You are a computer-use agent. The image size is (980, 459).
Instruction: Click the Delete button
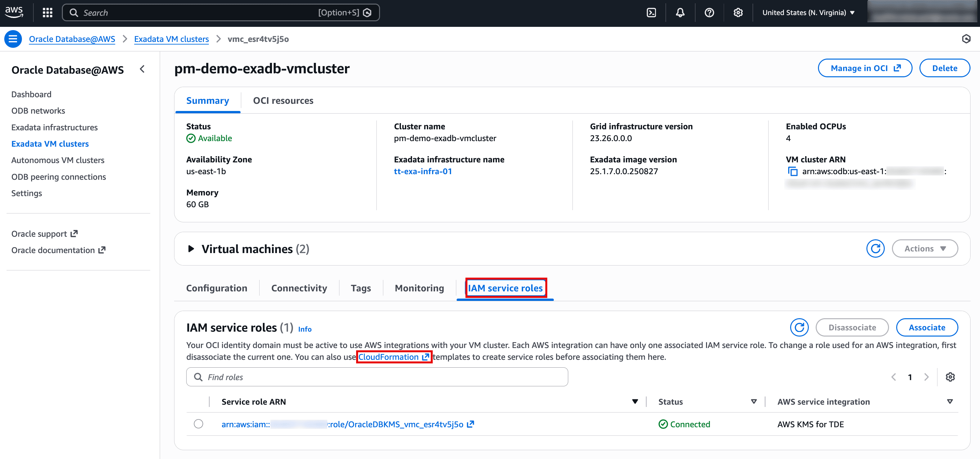[x=945, y=68]
